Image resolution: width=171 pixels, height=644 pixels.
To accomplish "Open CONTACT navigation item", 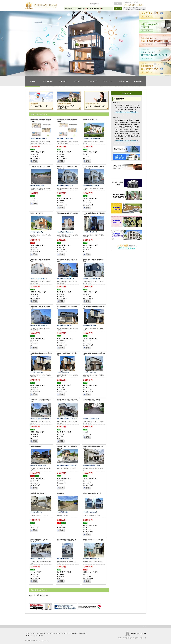I will tap(138, 81).
